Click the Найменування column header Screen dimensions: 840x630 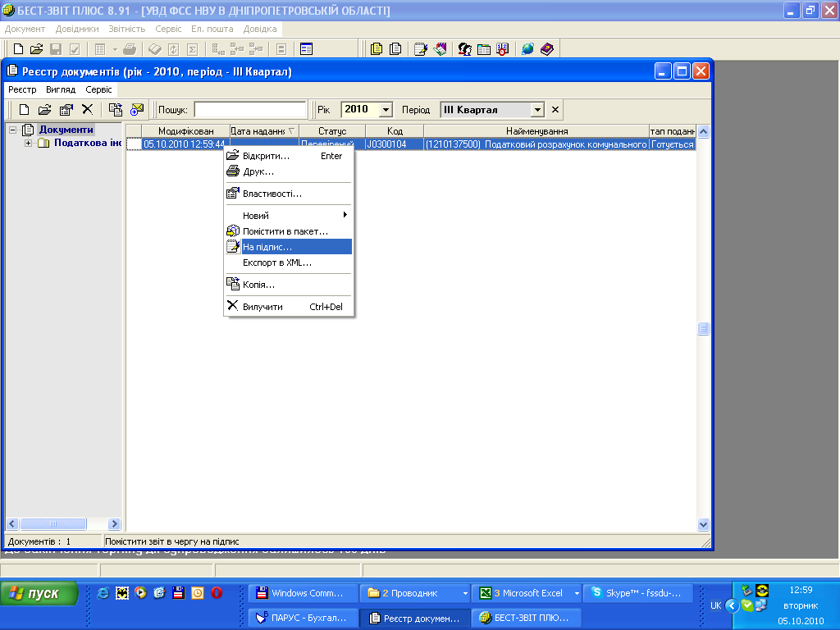tap(536, 131)
